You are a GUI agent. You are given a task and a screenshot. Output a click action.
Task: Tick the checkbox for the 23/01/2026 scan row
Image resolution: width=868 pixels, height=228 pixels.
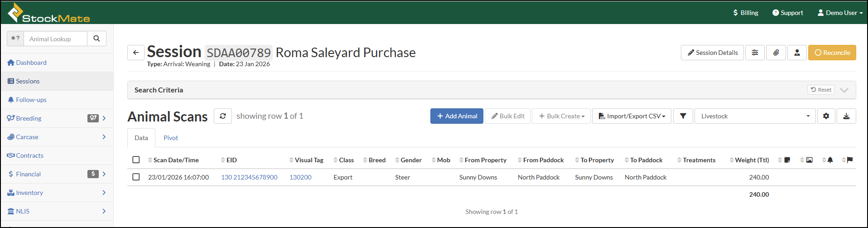pyautogui.click(x=136, y=177)
